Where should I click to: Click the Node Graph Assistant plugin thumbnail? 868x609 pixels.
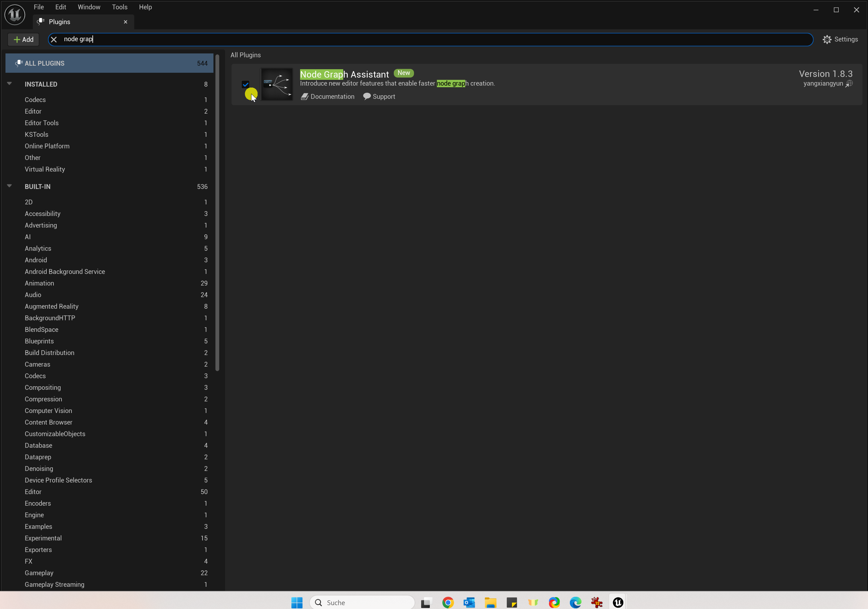pyautogui.click(x=276, y=84)
